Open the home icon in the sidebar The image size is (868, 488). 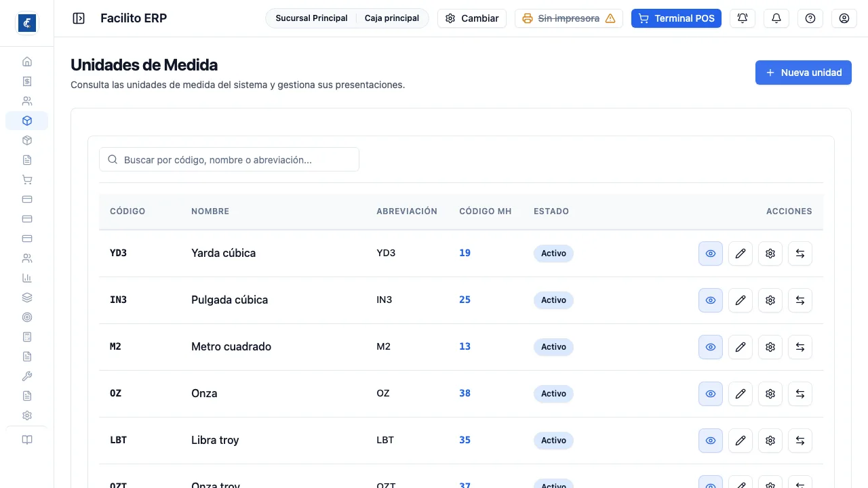click(x=27, y=62)
